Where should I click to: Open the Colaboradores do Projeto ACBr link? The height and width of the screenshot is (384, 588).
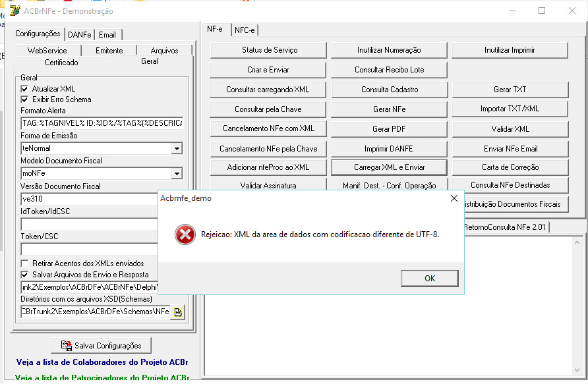pyautogui.click(x=102, y=362)
